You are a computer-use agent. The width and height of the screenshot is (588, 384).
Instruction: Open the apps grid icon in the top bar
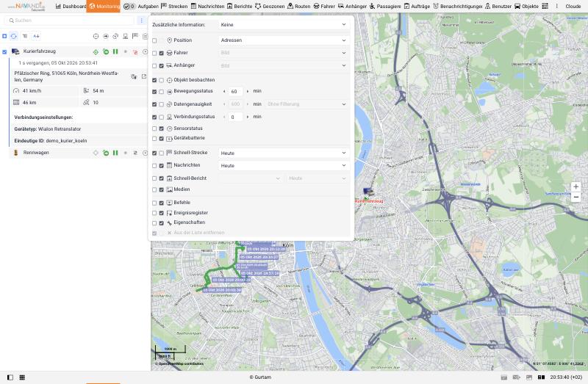(x=545, y=6)
